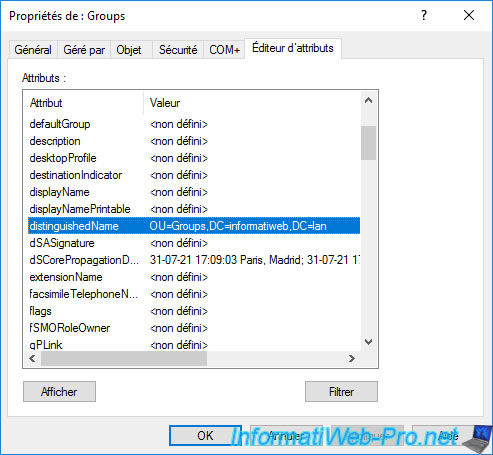The width and height of the screenshot is (493, 455).
Task: Click the horizontal scroll left arrow
Action: 32,359
